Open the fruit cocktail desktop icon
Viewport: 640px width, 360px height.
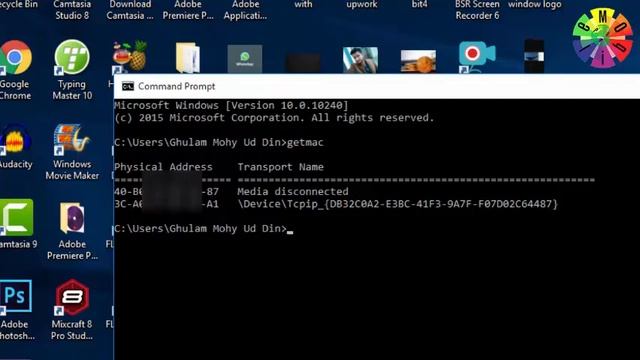[x=129, y=57]
